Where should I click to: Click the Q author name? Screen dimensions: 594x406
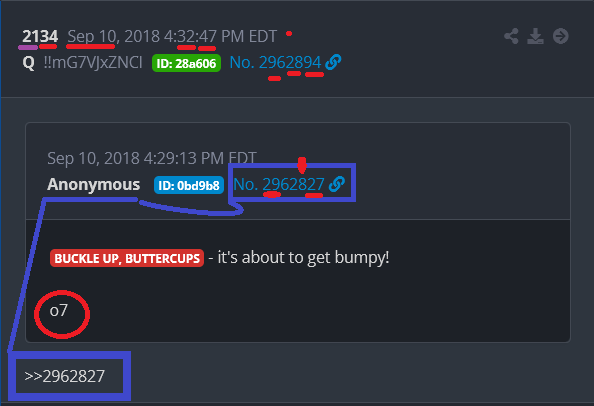(x=28, y=62)
